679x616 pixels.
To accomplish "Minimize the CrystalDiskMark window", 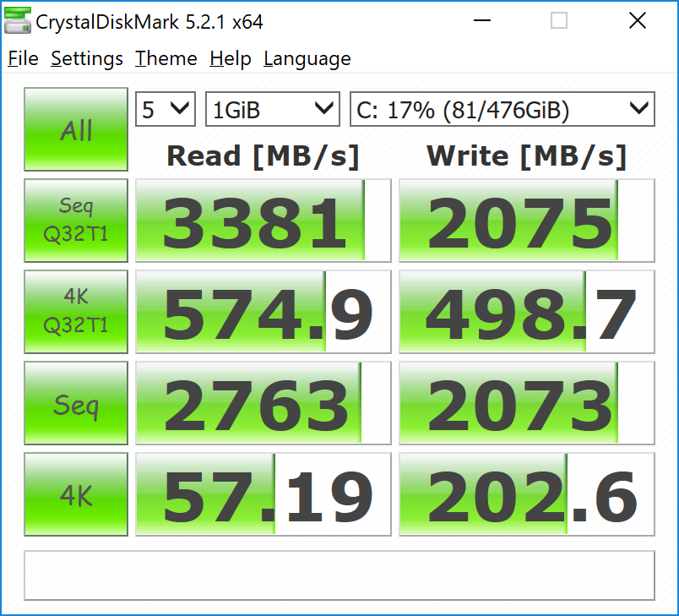I will coord(482,20).
